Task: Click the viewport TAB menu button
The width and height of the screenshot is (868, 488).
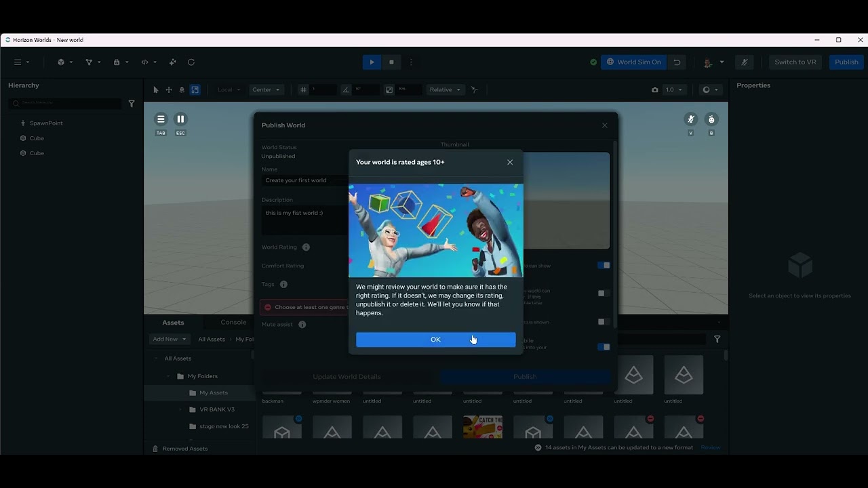Action: point(161,119)
